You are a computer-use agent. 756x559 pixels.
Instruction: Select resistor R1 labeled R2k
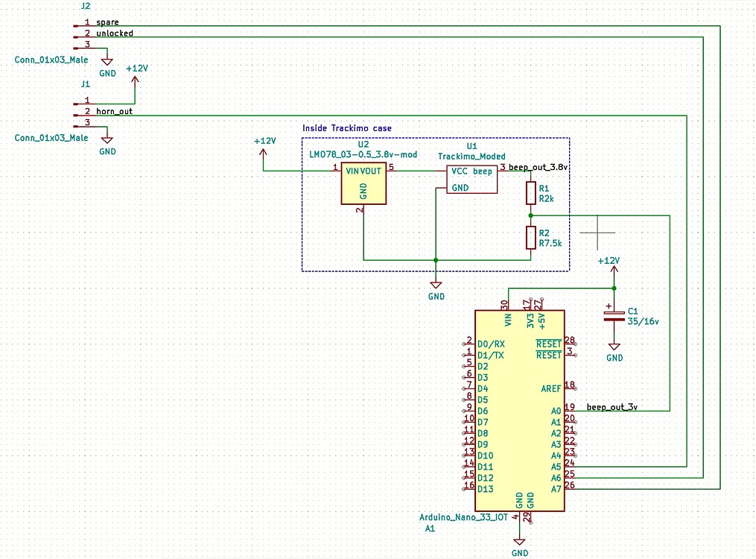tap(530, 194)
